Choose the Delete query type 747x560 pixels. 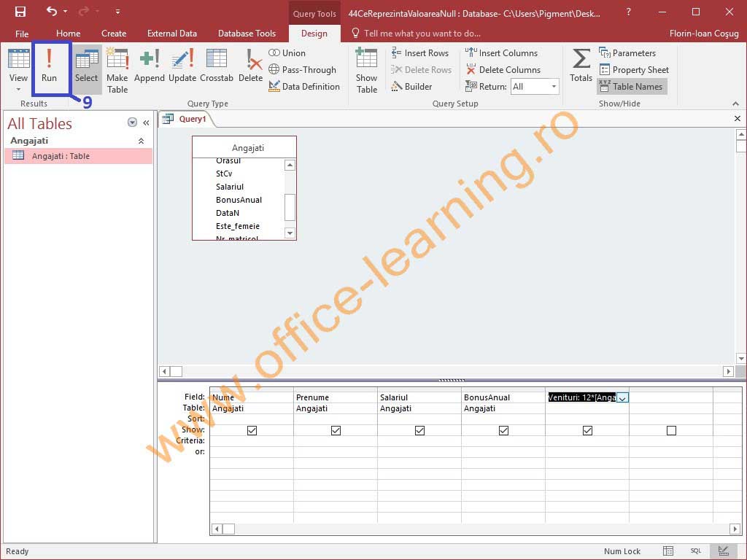[251, 66]
